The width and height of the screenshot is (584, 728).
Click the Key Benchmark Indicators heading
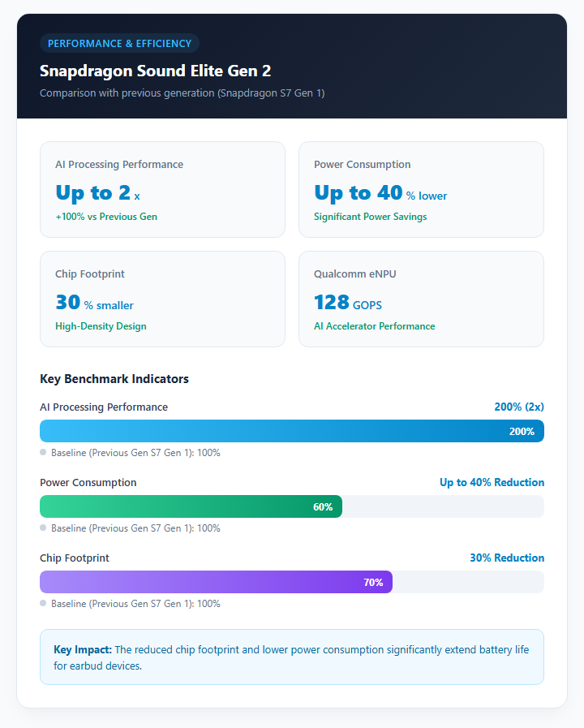click(x=114, y=379)
